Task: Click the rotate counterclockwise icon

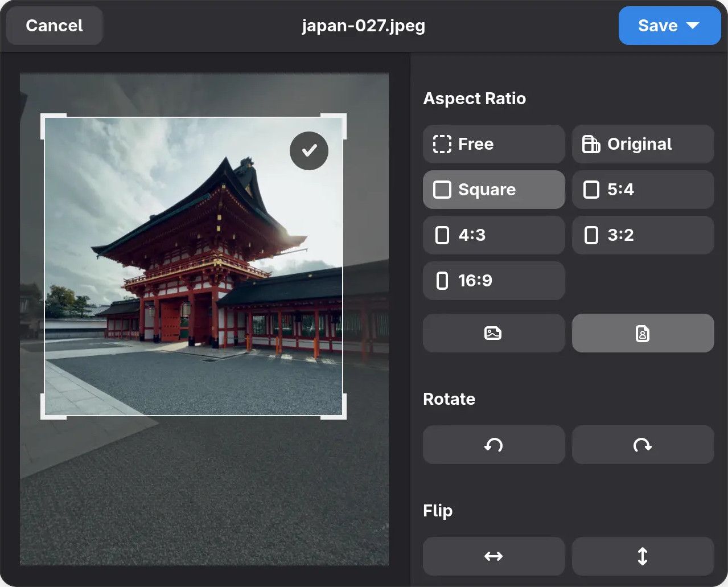Action: [493, 445]
